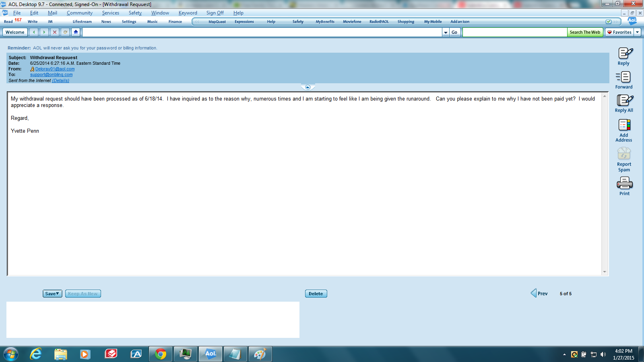Open the Paint app from the taskbar
Image resolution: width=644 pixels, height=362 pixels.
260,354
